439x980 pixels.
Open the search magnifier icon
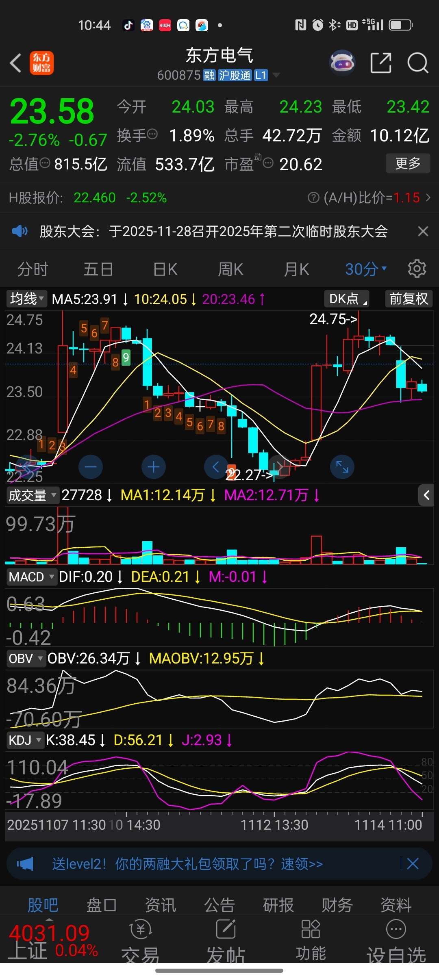(418, 63)
